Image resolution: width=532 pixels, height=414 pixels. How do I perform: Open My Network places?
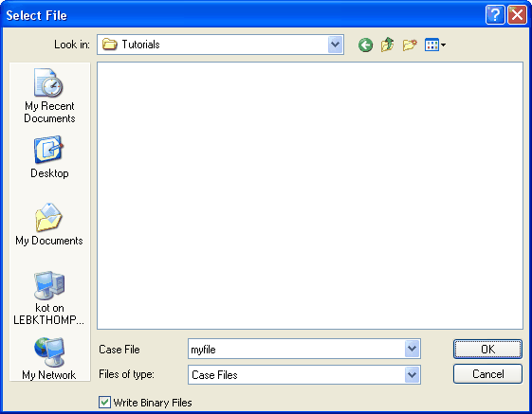coord(49,359)
